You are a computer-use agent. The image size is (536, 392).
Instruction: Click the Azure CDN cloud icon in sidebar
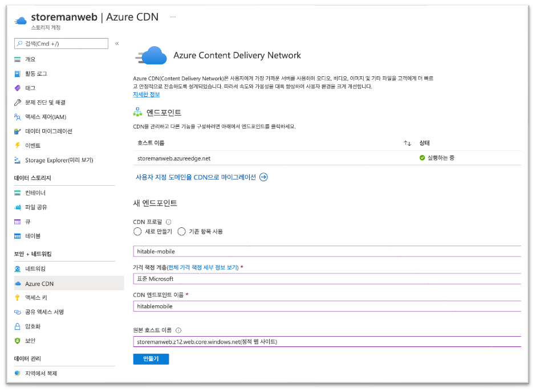18,284
